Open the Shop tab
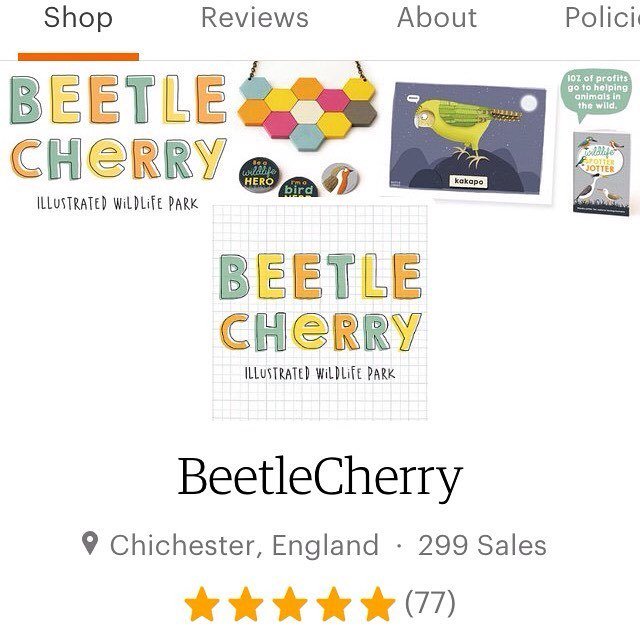The height and width of the screenshot is (640, 640). 78,18
